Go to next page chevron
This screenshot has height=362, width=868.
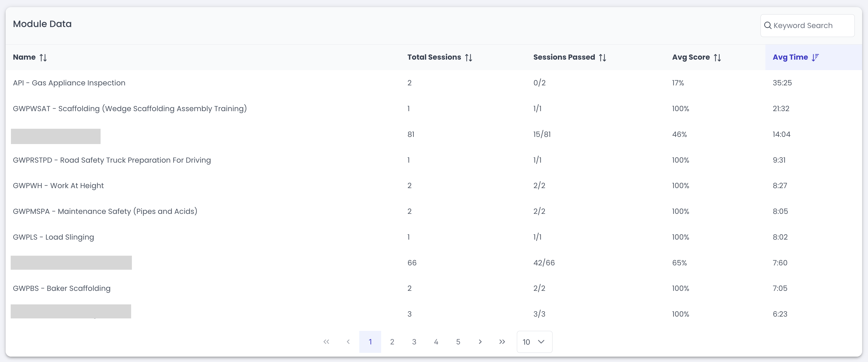[x=480, y=342]
